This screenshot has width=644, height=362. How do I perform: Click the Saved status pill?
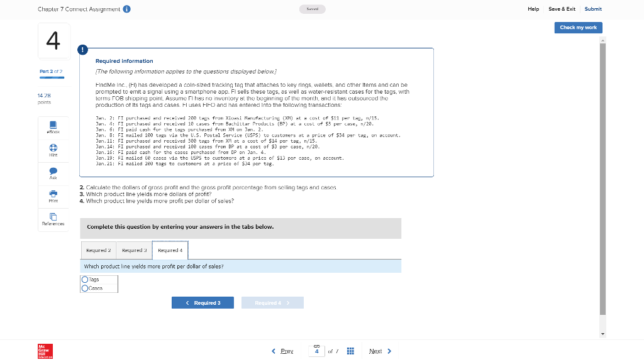pyautogui.click(x=313, y=9)
